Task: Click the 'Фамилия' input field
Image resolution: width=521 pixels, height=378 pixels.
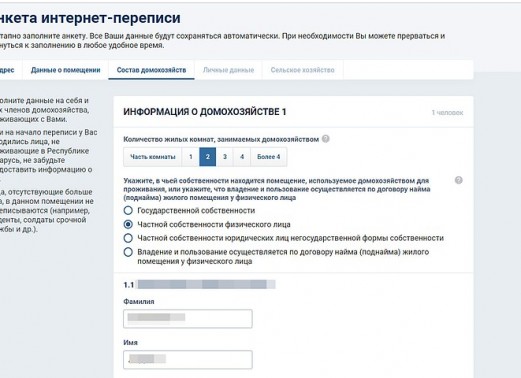Action: point(188,319)
